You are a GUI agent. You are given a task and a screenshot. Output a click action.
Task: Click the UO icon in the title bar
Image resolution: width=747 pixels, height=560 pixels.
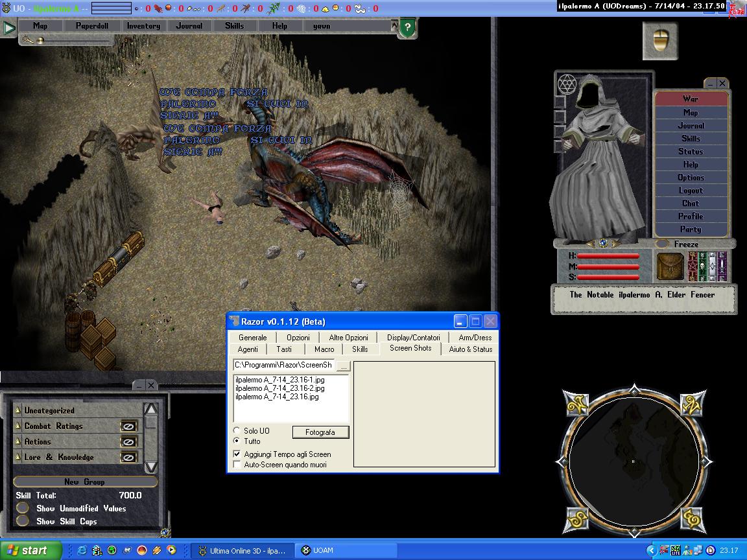[x=6, y=8]
